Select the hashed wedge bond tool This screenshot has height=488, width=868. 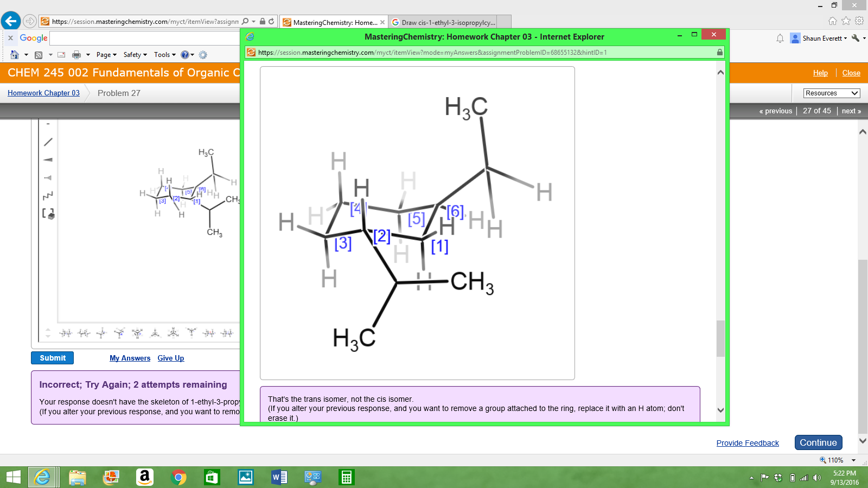(48, 178)
